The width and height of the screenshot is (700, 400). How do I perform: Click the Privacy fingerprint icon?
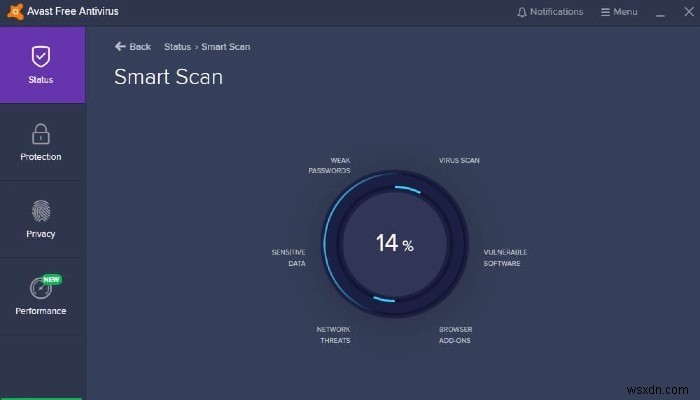coord(41,211)
